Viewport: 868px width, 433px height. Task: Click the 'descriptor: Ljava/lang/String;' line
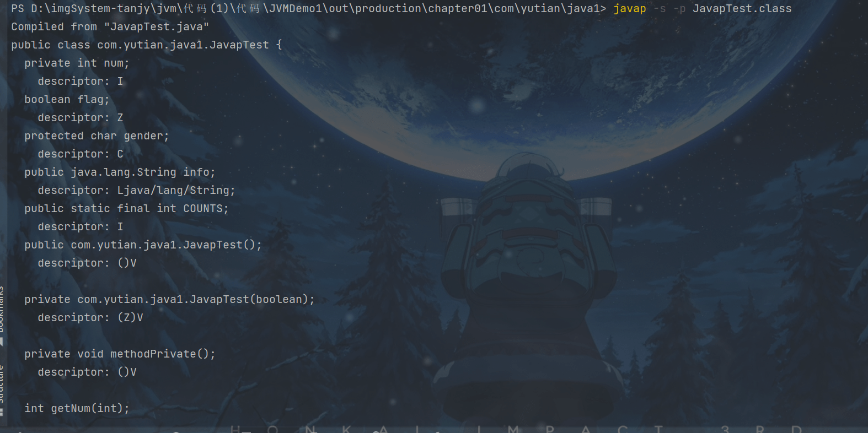[x=136, y=191]
